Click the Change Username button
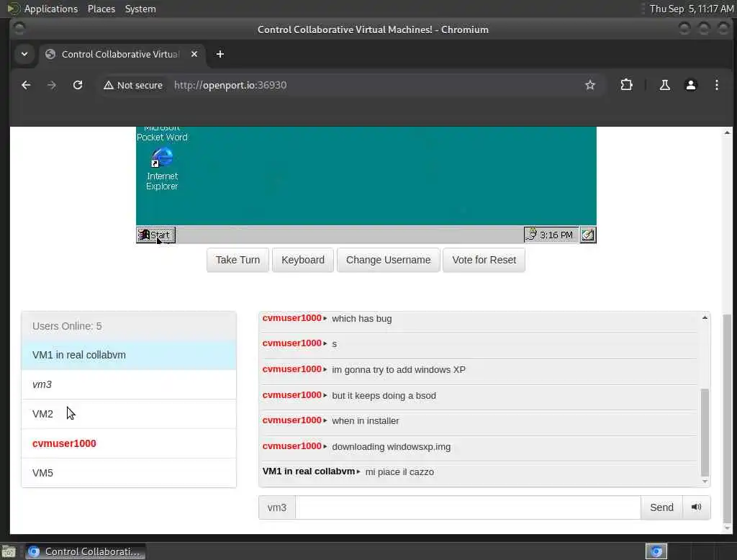The height and width of the screenshot is (560, 737). 388,260
